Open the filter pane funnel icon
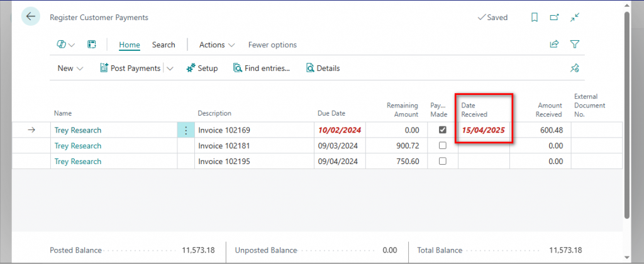Viewport: 644px width, 264px height. (574, 45)
